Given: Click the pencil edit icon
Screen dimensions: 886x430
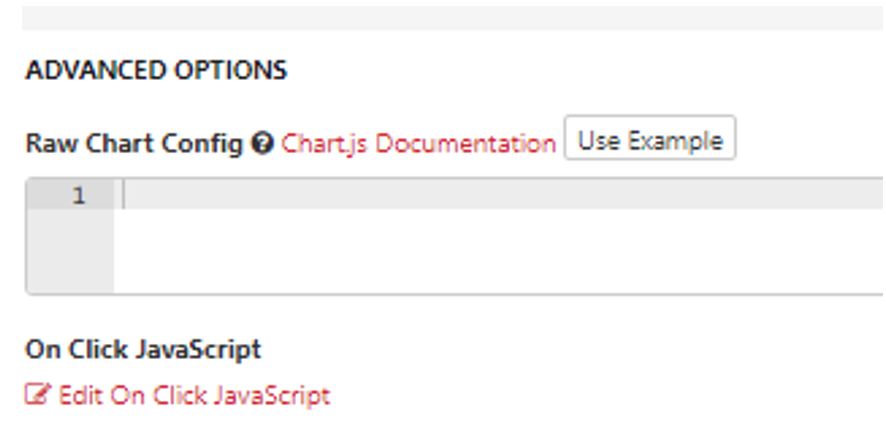Looking at the screenshot, I should (38, 394).
